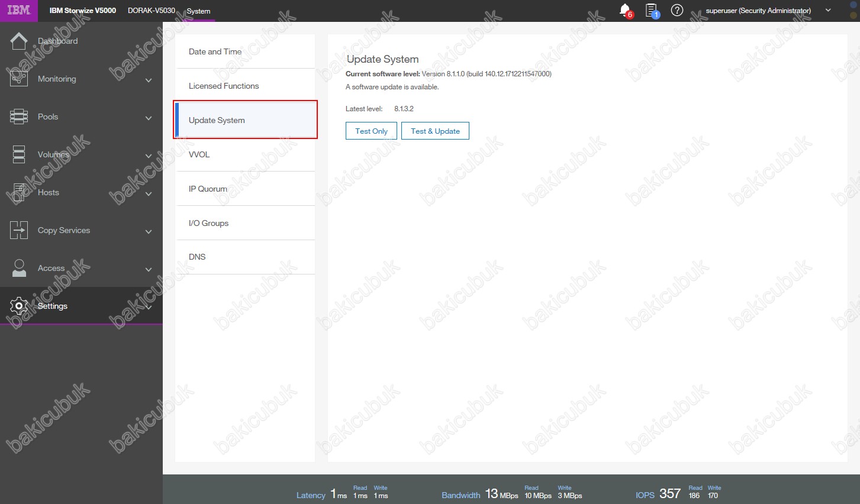
Task: Click the Bandwidth label in footer
Action: pos(461,495)
